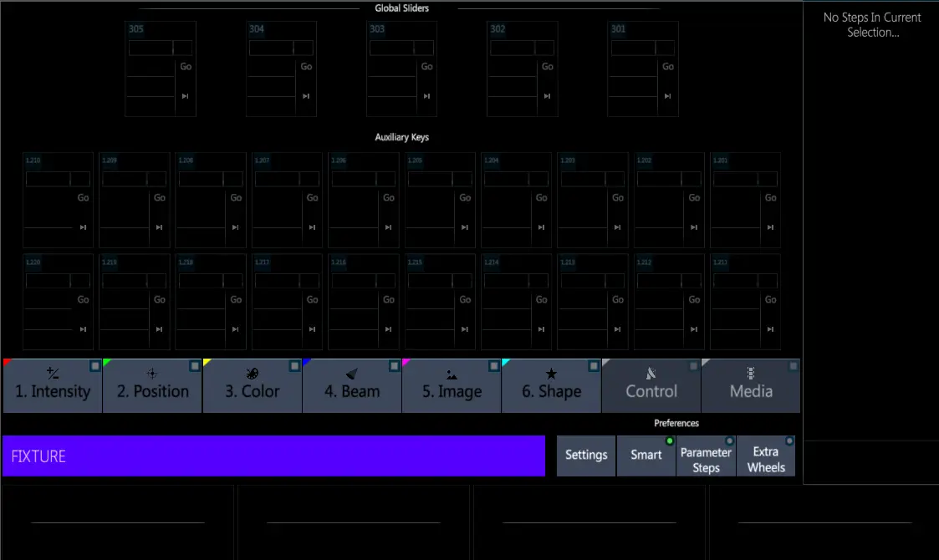Open the 4. Beam tab
939x560 pixels.
point(352,386)
